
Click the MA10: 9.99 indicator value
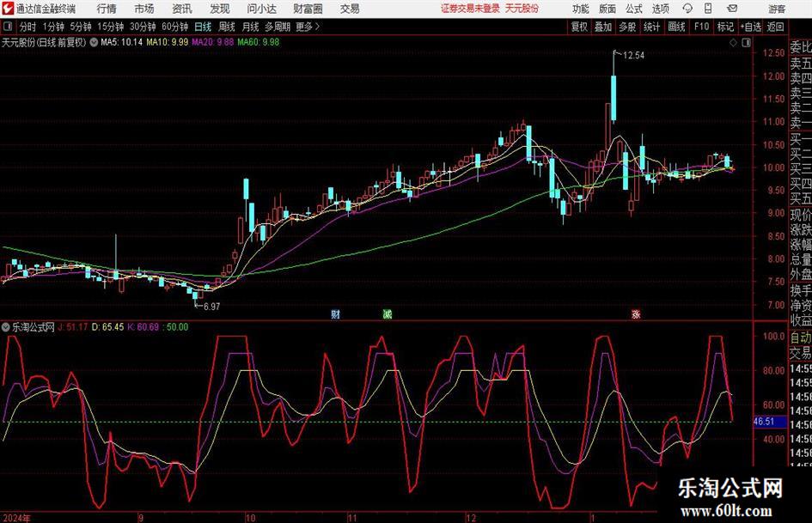click(167, 42)
